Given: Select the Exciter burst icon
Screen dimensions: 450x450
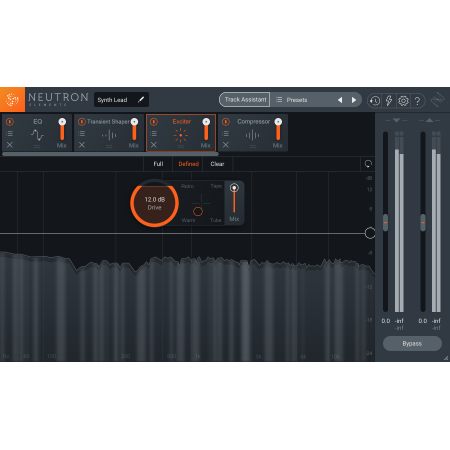Looking at the screenshot, I should click(181, 135).
